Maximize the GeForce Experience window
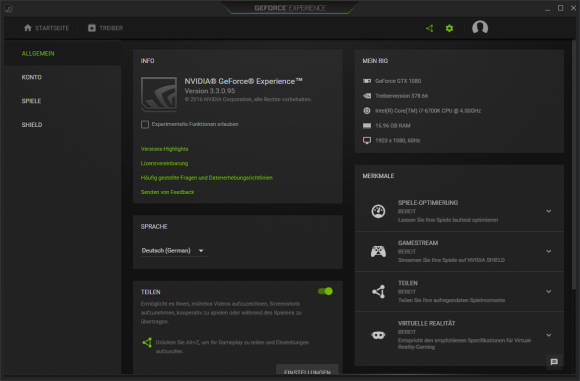The height and width of the screenshot is (381, 580). pyautogui.click(x=561, y=8)
